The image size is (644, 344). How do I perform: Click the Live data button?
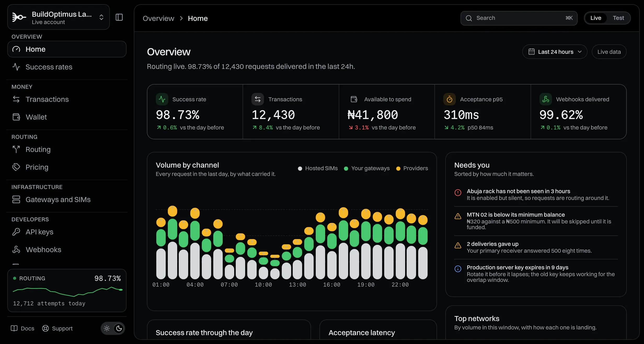(x=609, y=52)
